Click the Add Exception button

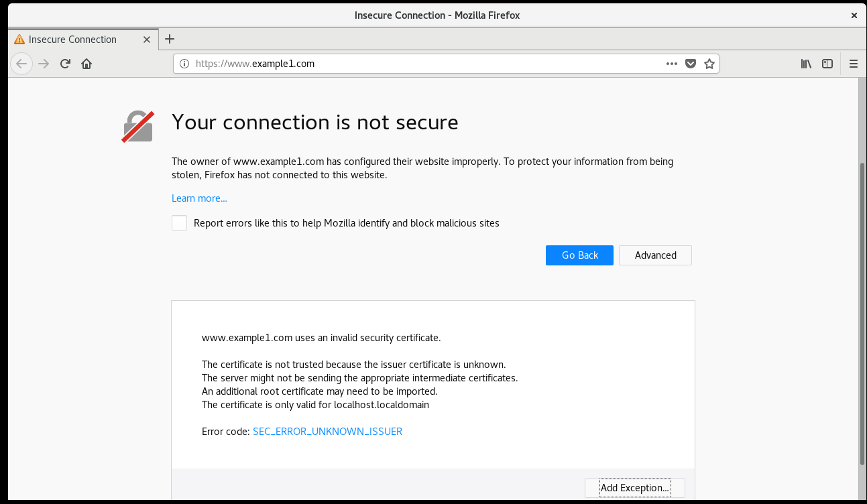634,488
